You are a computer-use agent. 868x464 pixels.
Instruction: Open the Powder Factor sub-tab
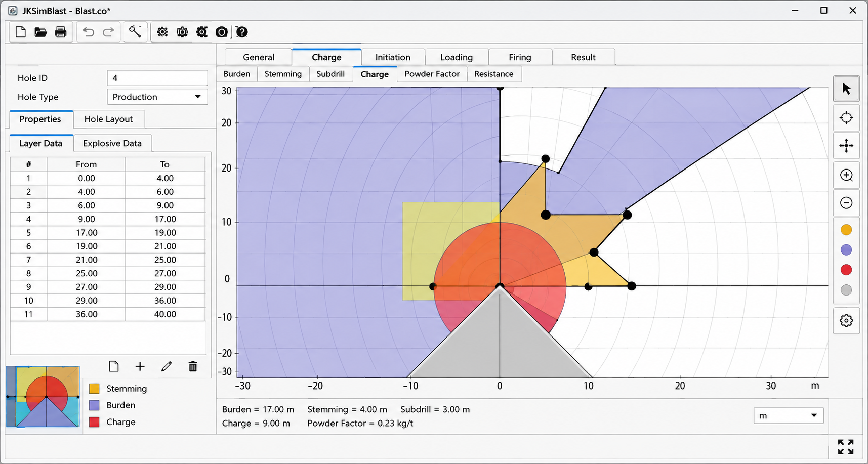432,74
